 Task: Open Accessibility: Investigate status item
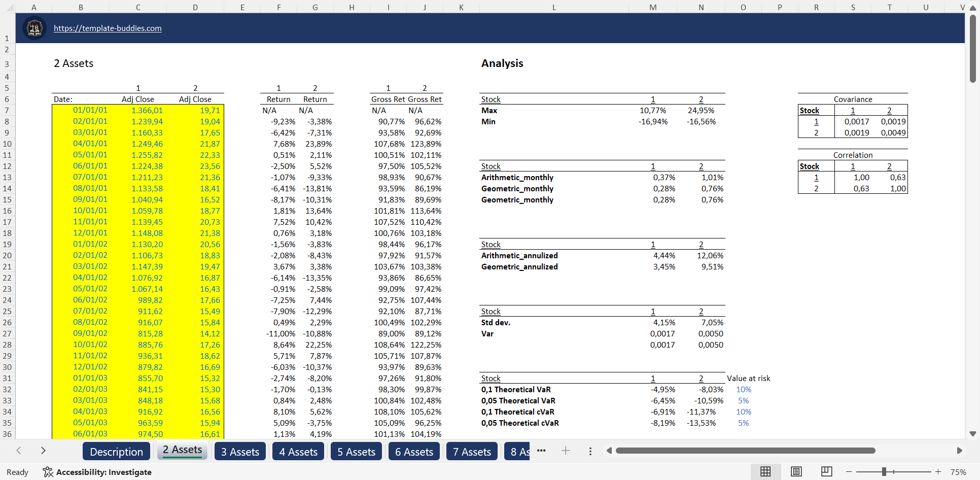(97, 472)
